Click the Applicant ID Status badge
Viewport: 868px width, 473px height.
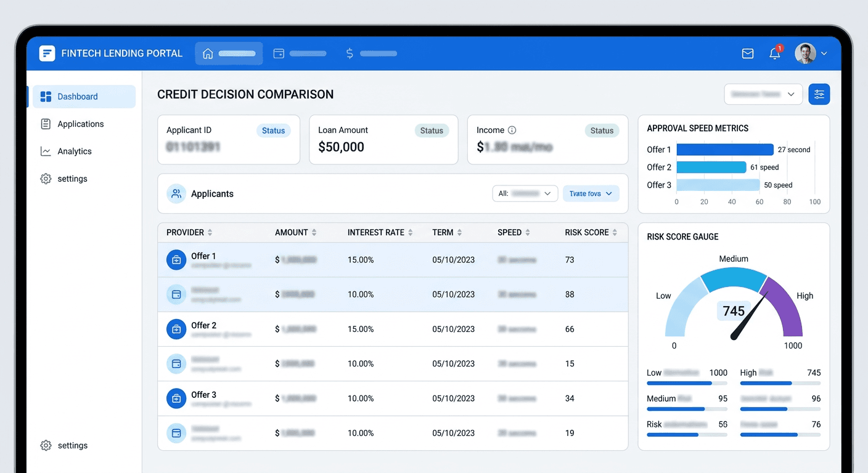273,131
